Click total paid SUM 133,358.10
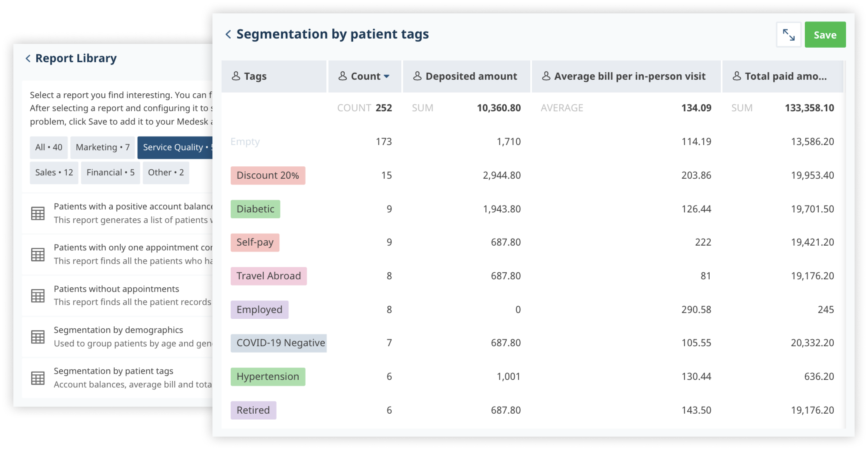Screen dimensions: 868x450 point(809,108)
